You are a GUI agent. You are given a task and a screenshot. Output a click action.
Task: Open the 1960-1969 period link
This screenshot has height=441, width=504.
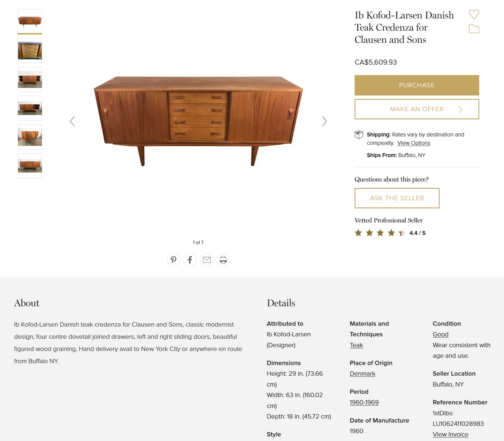coord(364,402)
